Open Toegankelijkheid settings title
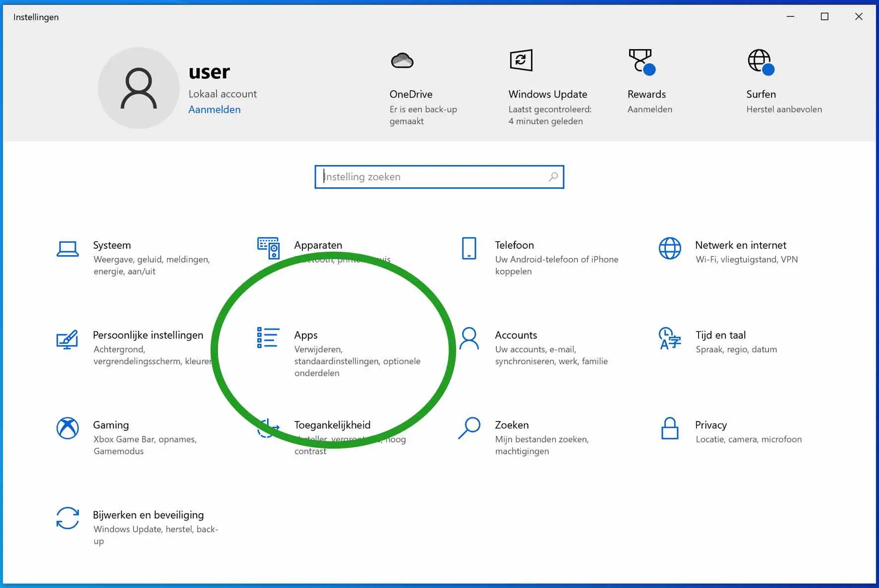Screen dimensions: 879x588 pos(332,425)
